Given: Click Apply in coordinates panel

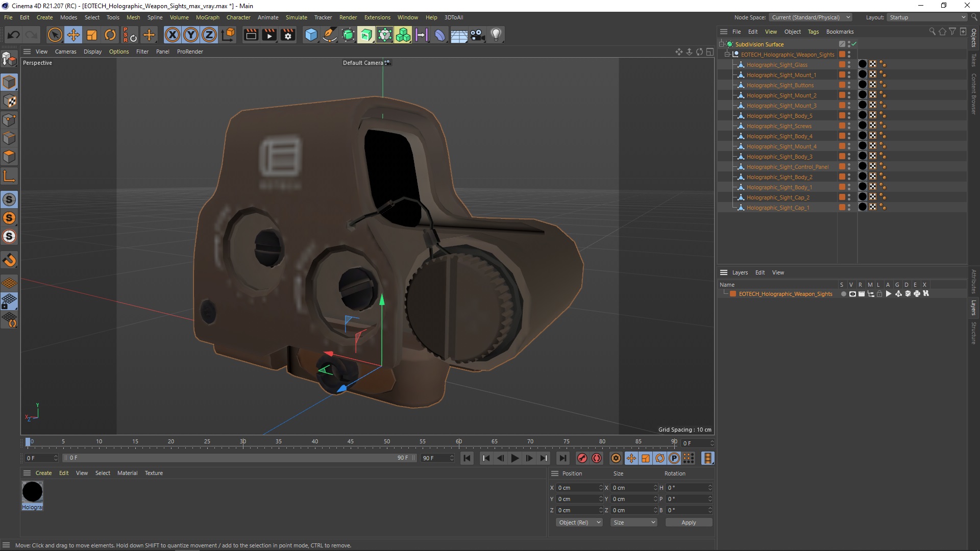Looking at the screenshot, I should pos(689,522).
